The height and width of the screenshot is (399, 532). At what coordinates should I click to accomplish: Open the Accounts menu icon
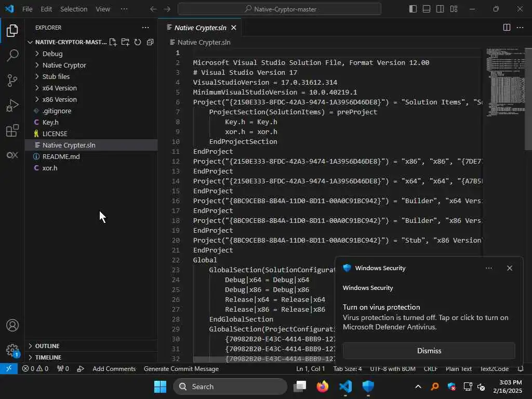click(12, 325)
